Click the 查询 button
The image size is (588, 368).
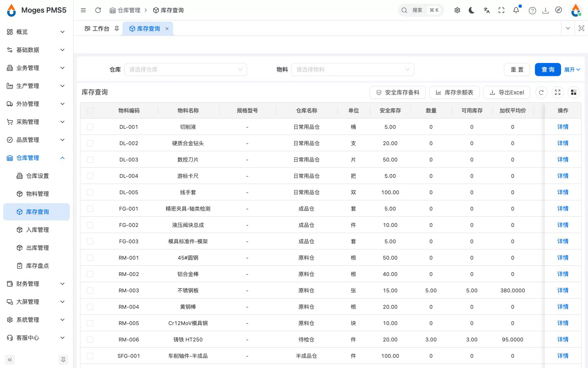coord(548,70)
